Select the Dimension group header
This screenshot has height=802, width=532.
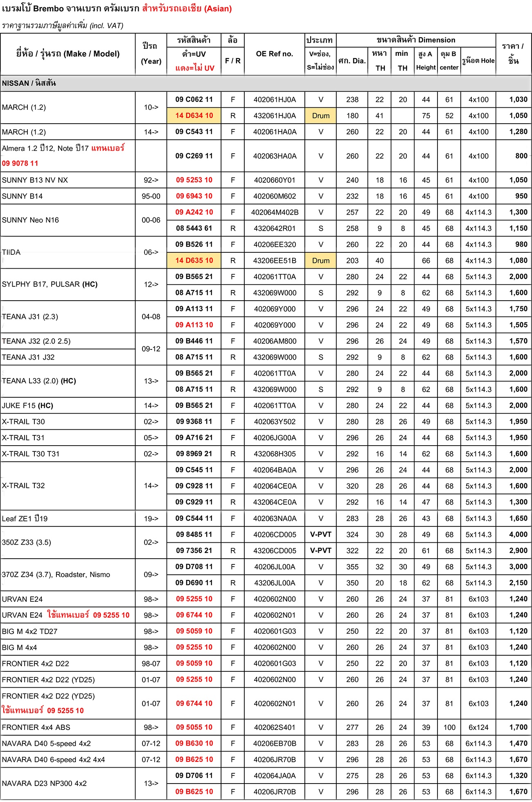coord(416,40)
